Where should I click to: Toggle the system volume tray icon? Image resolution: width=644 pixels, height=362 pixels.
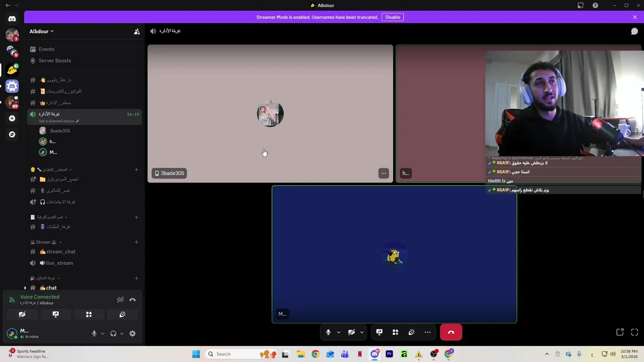tap(613, 354)
